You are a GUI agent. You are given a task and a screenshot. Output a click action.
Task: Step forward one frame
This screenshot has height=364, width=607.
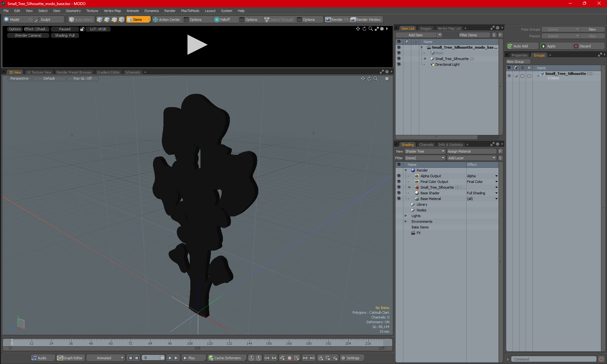point(169,358)
